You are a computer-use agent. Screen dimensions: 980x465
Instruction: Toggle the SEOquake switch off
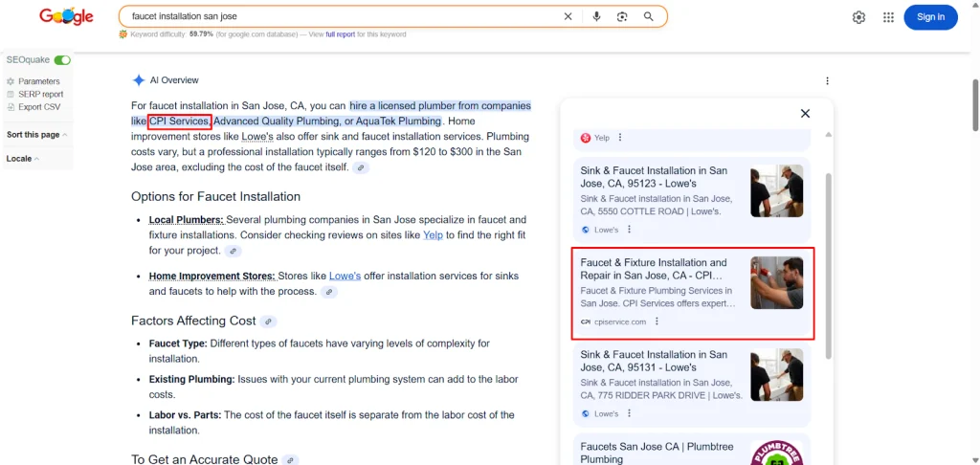(x=62, y=60)
